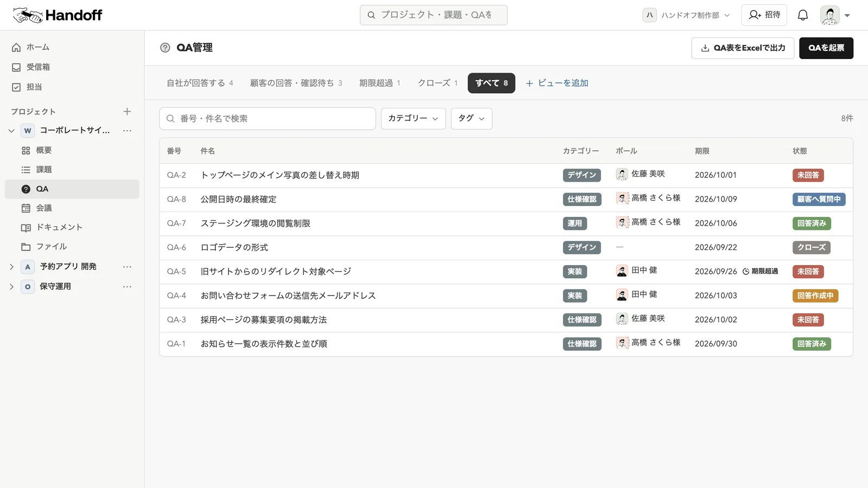Viewport: 868px width, 488px height.
Task: Select QA item in sidebar
Action: tap(72, 189)
